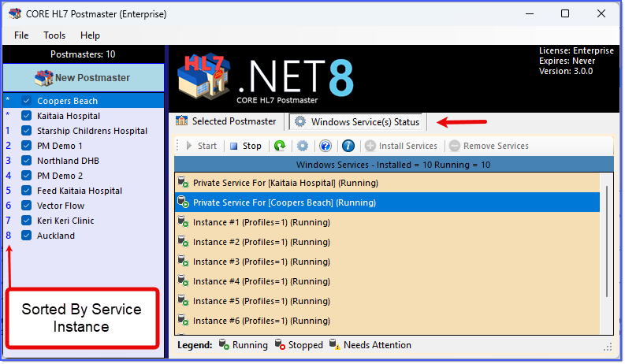Viewport: 625px width, 364px height.
Task: Click the blue information icon
Action: [348, 146]
